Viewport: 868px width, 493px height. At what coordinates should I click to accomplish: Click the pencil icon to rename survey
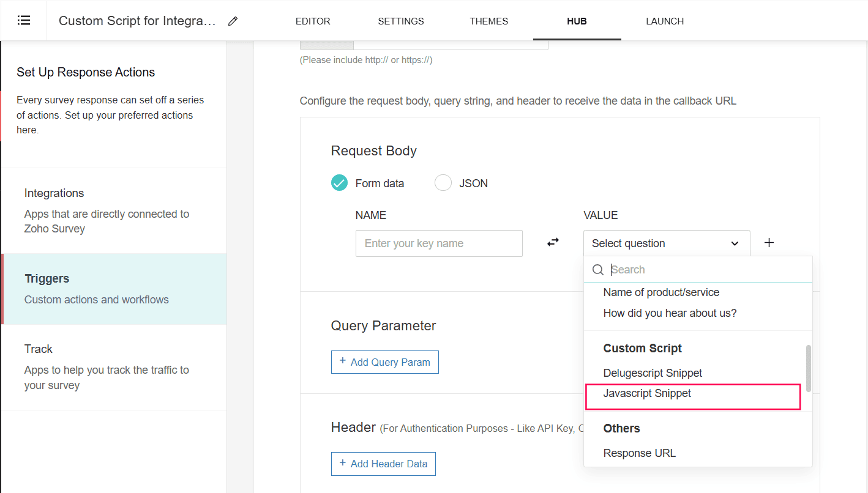coord(233,21)
